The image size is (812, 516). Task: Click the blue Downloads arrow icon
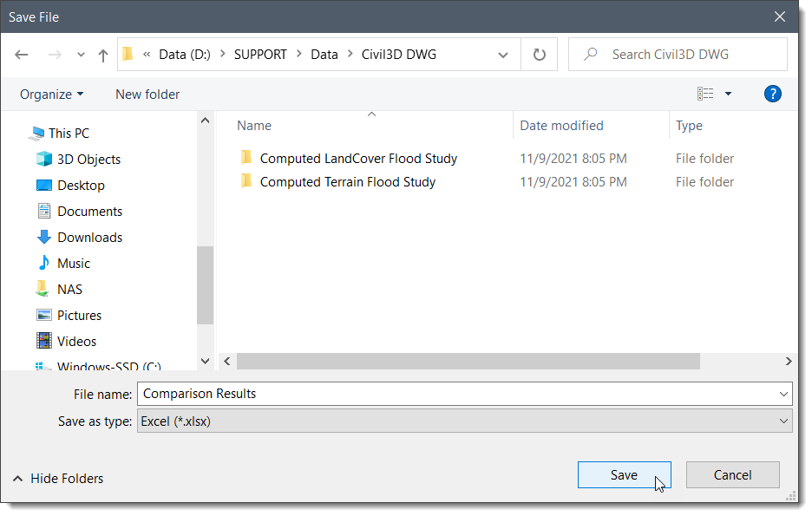pos(44,237)
